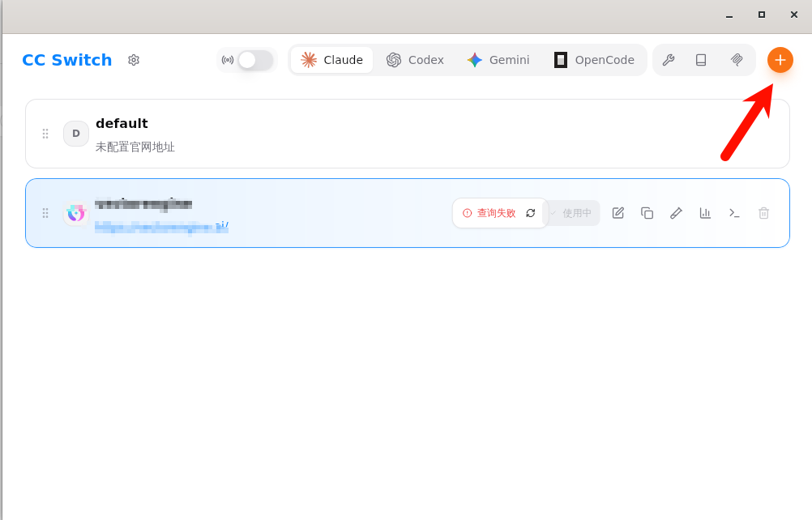Select the default provider card
The height and width of the screenshot is (520, 812).
click(x=407, y=134)
